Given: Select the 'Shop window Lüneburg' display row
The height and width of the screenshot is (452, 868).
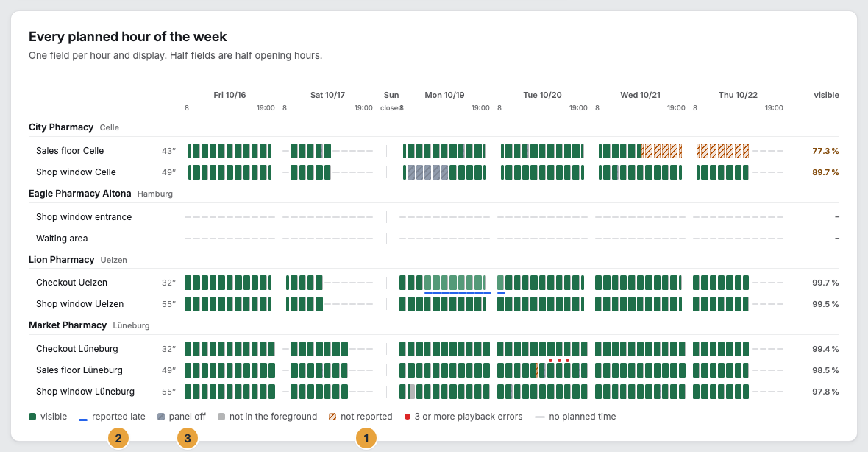Looking at the screenshot, I should [434, 392].
